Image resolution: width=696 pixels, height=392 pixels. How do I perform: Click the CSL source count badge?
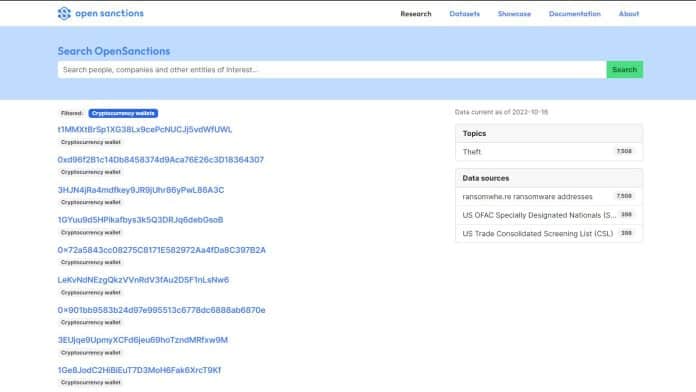tap(626, 233)
